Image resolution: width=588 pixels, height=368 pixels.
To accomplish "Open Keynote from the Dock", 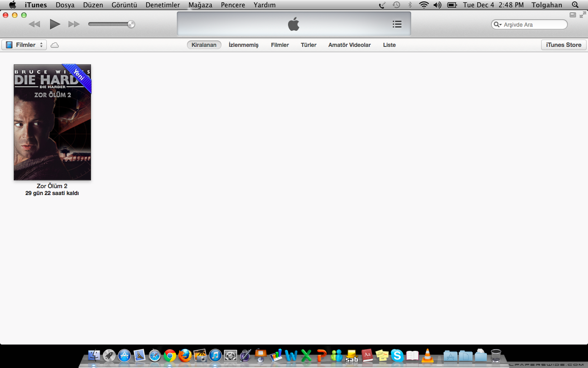I will [261, 355].
